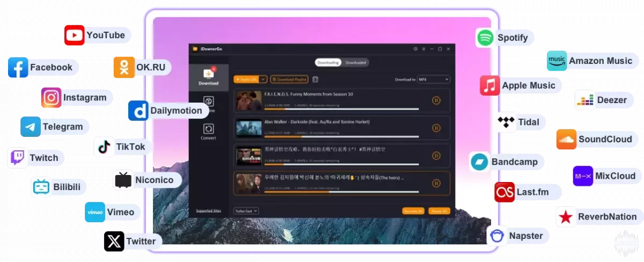Switch to the Downloading tab
The width and height of the screenshot is (644, 262).
click(328, 62)
